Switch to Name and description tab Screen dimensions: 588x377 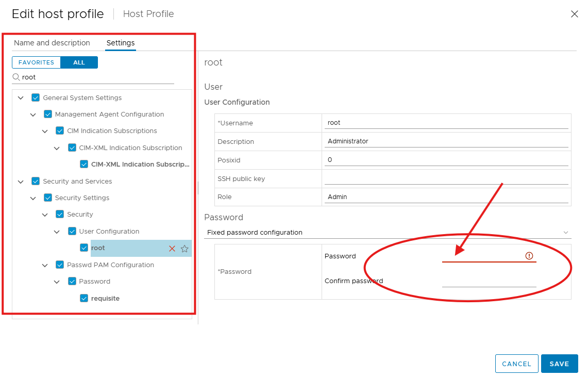coord(52,43)
